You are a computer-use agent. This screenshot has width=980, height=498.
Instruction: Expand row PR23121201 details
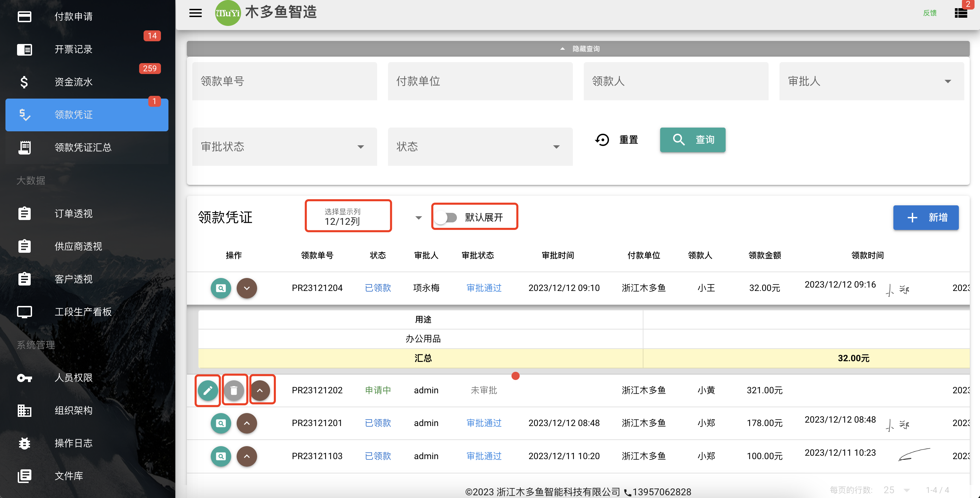pyautogui.click(x=247, y=423)
